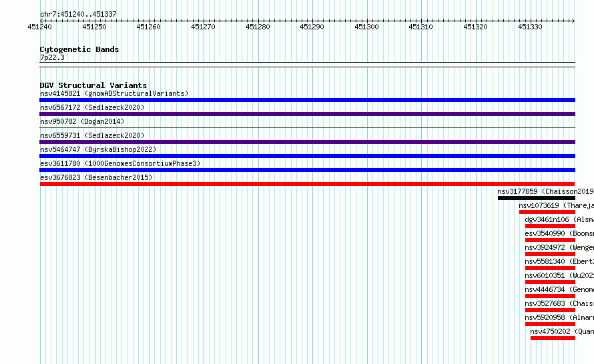Click ruler position 451290
This screenshot has width=594, height=364.
pos(312,27)
